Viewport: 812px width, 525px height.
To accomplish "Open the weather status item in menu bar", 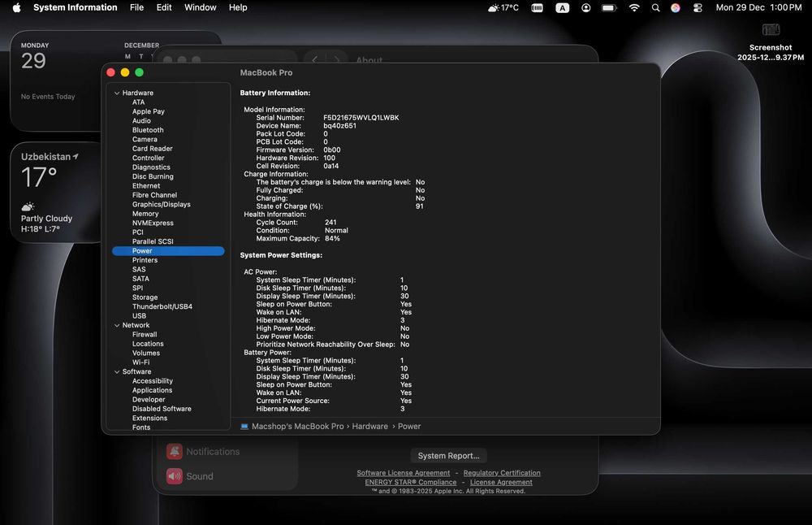I will pos(503,8).
